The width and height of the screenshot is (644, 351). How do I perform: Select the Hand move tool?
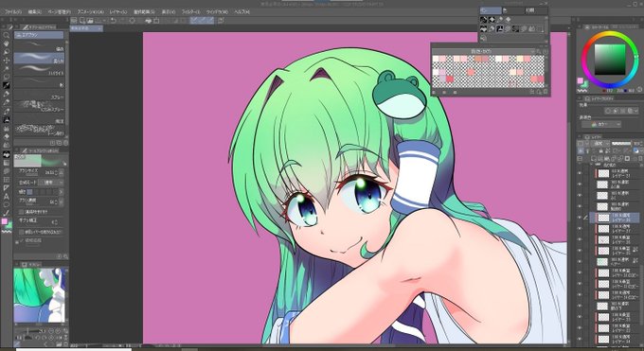7,44
